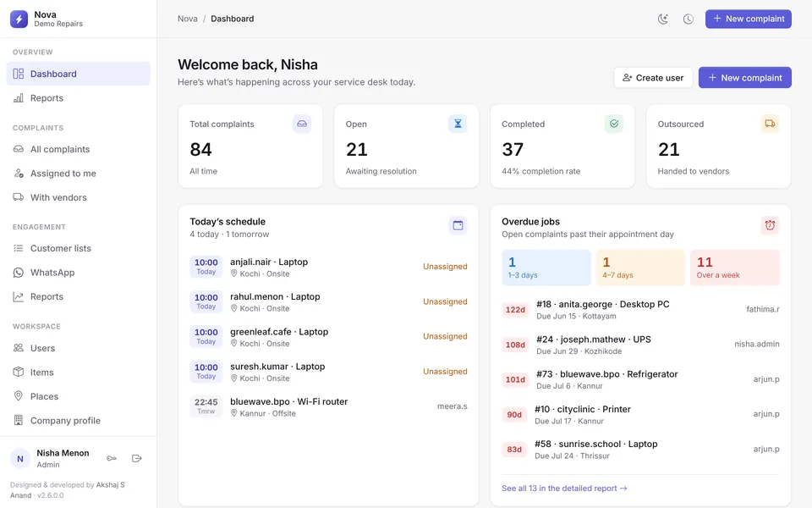Image resolution: width=812 pixels, height=508 pixels.
Task: Click the Nova lightning bolt logo
Action: [19, 19]
